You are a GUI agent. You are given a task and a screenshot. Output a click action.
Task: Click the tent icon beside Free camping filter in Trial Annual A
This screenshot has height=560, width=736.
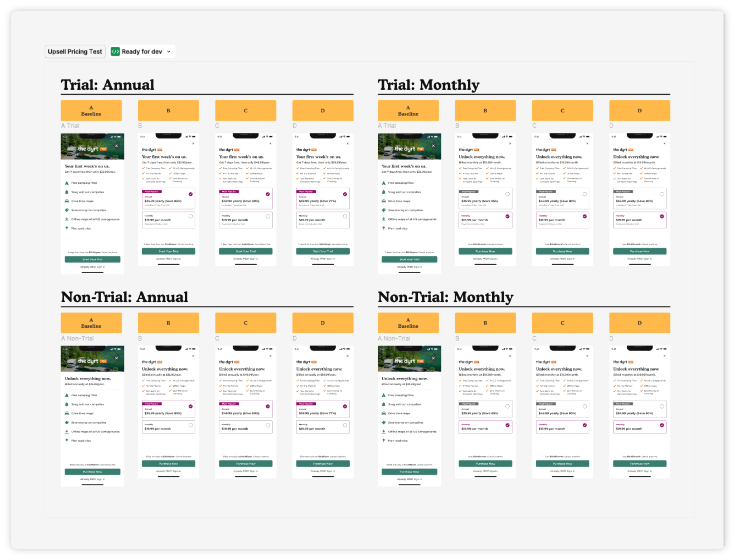coord(67,183)
